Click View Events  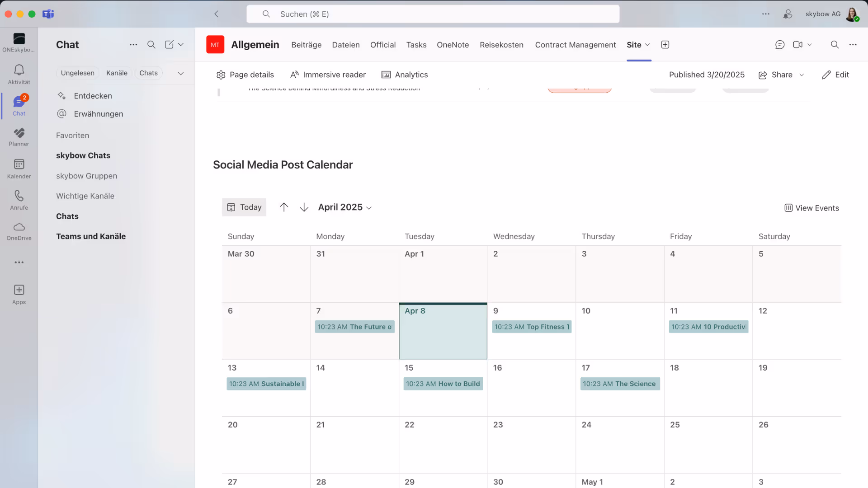(x=811, y=208)
